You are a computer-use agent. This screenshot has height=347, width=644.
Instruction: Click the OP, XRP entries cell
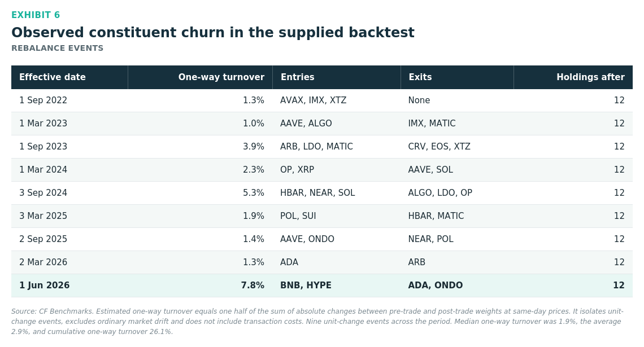click(297, 170)
